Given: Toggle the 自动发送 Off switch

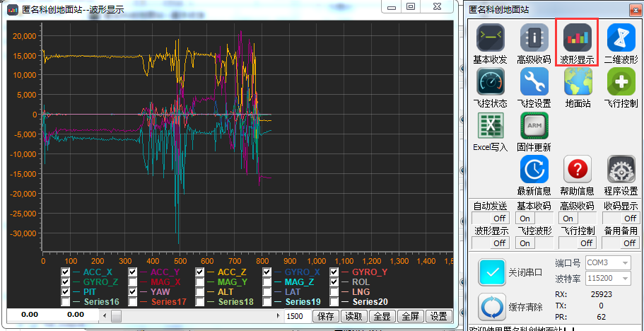Looking at the screenshot, I should tap(491, 218).
